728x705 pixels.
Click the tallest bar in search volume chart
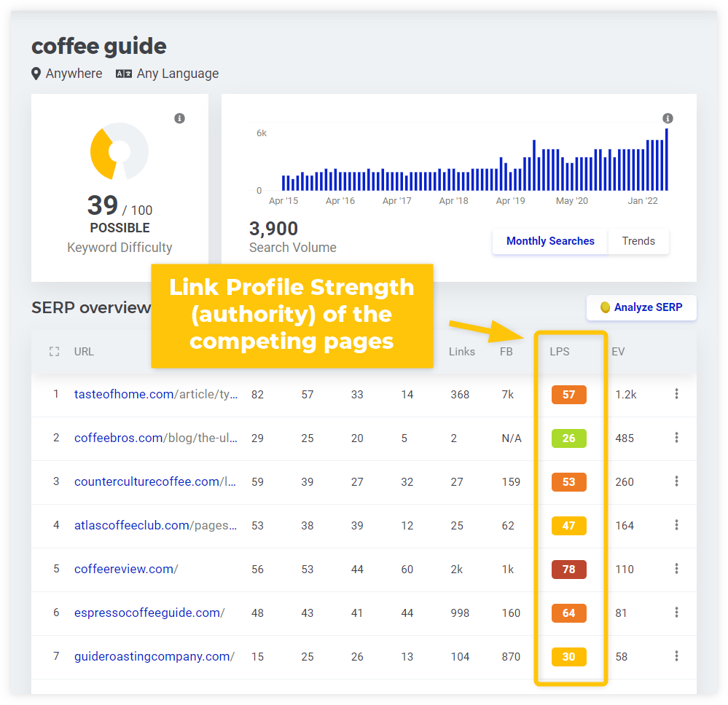(x=667, y=159)
